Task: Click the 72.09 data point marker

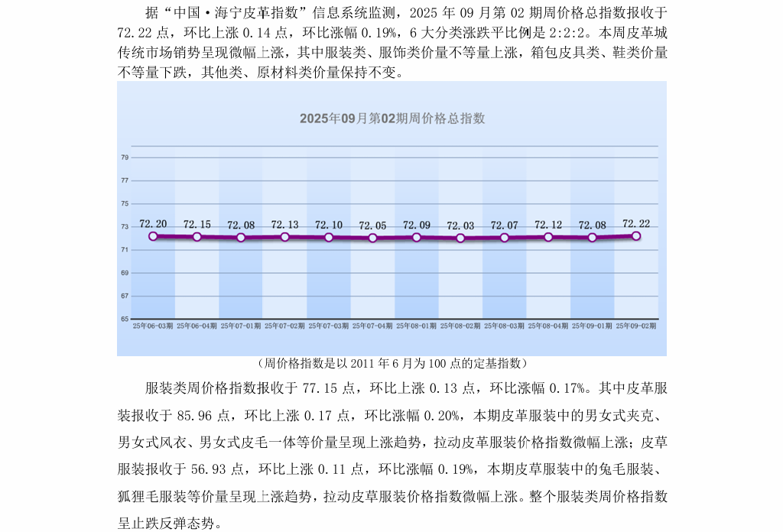Action: [417, 238]
